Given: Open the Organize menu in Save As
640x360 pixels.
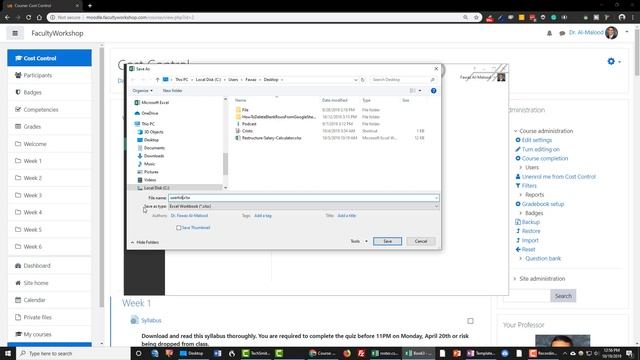Looking at the screenshot, I should (142, 91).
